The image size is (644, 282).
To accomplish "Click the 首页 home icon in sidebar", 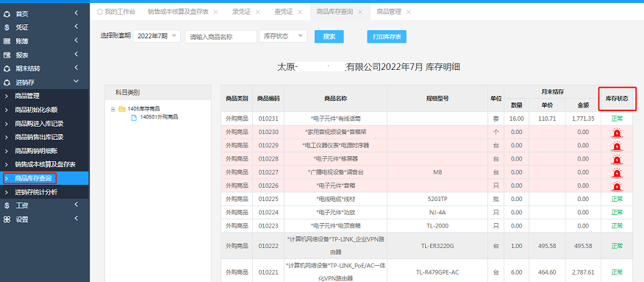I will click(7, 14).
